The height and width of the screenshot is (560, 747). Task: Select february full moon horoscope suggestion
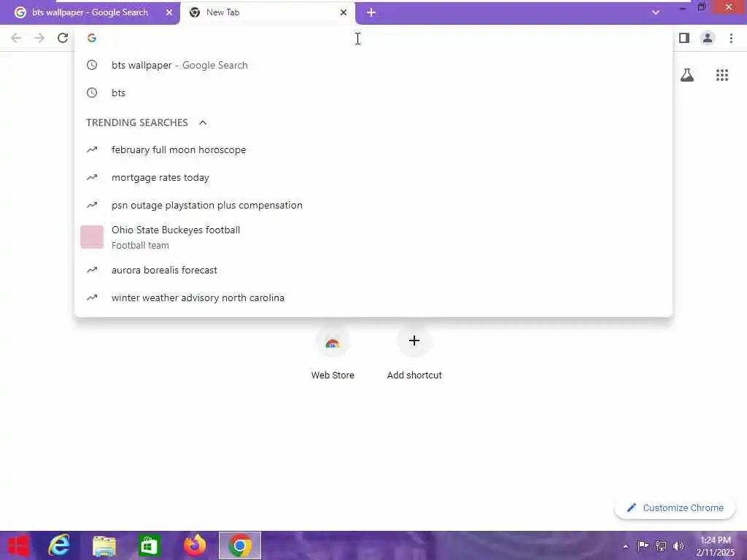point(373,149)
